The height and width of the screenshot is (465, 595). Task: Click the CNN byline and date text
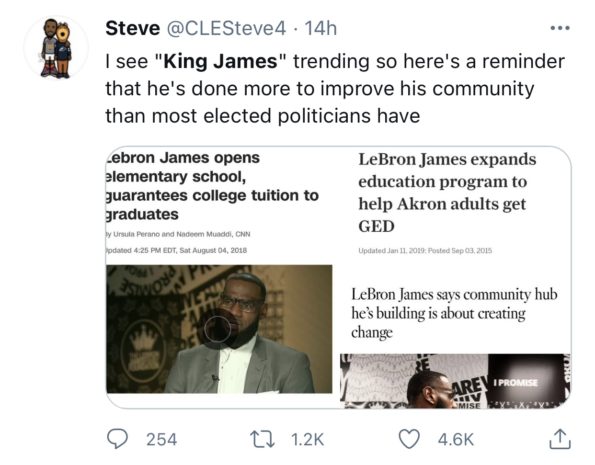pyautogui.click(x=176, y=242)
